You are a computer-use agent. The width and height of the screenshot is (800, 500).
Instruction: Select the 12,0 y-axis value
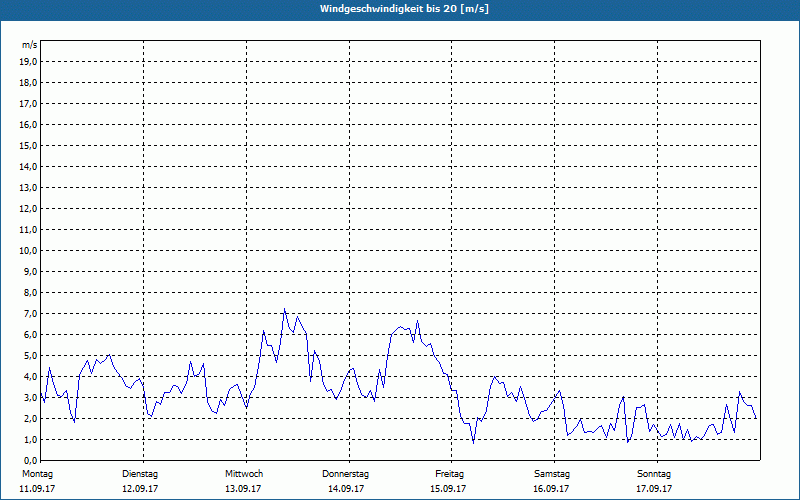(x=28, y=209)
